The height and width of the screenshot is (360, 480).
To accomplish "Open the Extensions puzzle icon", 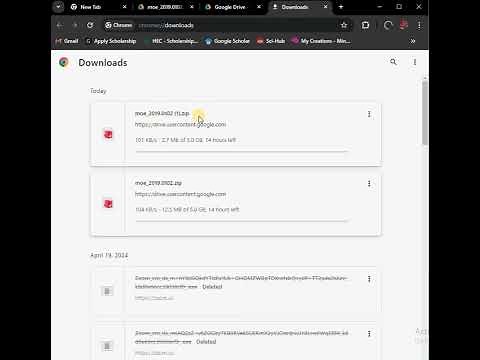I will [365, 25].
